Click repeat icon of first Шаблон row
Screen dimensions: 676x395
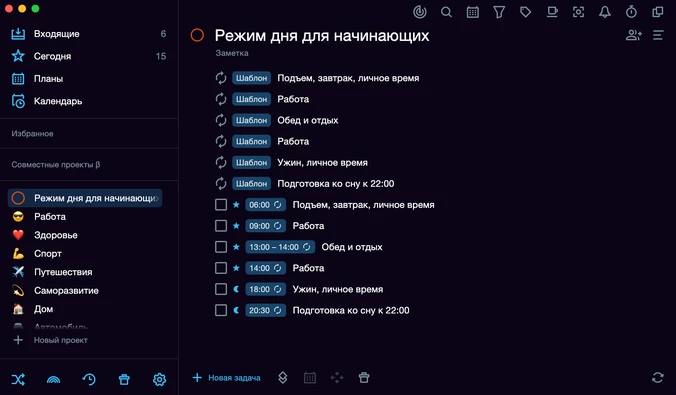tap(221, 78)
